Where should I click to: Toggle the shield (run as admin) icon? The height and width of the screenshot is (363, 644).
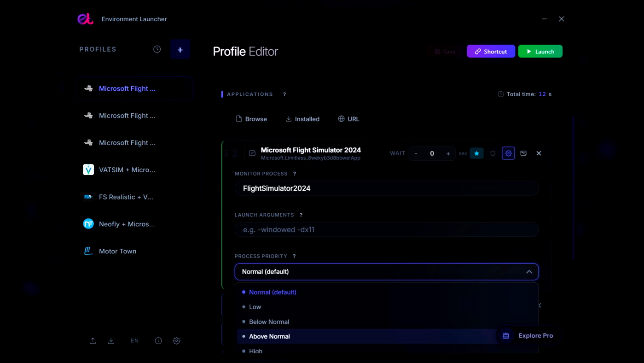point(493,153)
